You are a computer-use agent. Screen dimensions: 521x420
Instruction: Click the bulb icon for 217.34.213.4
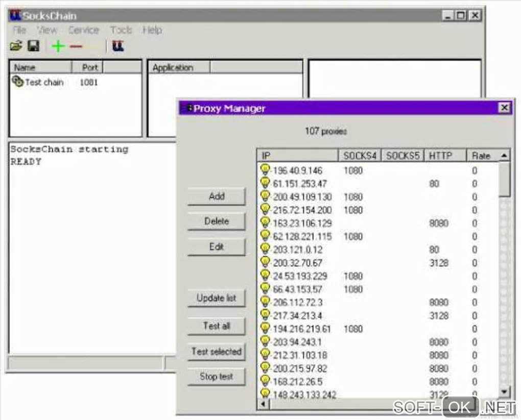pyautogui.click(x=265, y=315)
